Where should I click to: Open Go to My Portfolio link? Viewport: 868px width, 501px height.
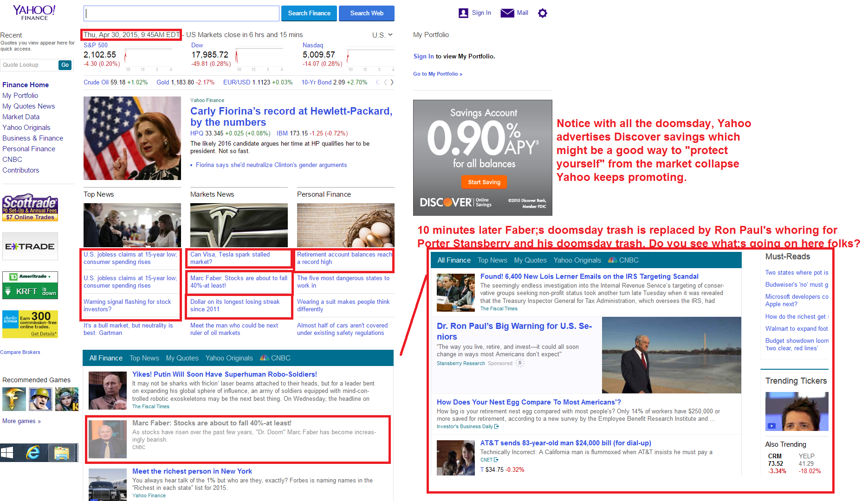pos(438,74)
